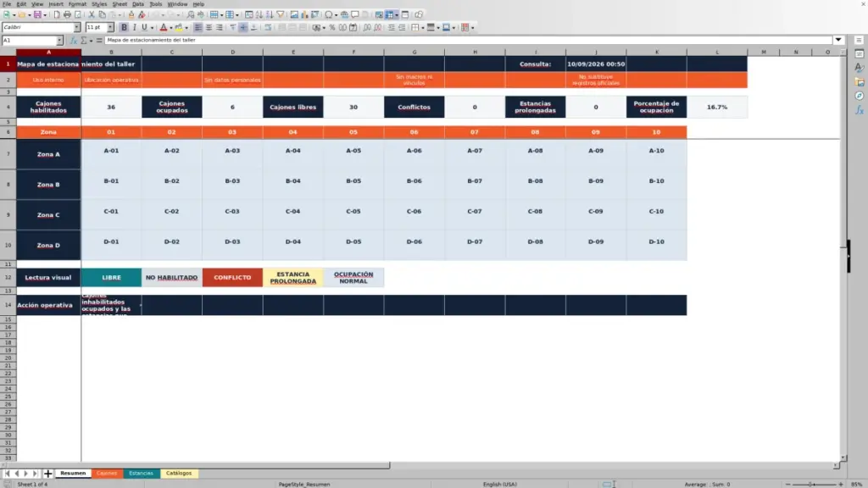The height and width of the screenshot is (488, 868).
Task: Click the add new sheet plus button
Action: tap(47, 473)
